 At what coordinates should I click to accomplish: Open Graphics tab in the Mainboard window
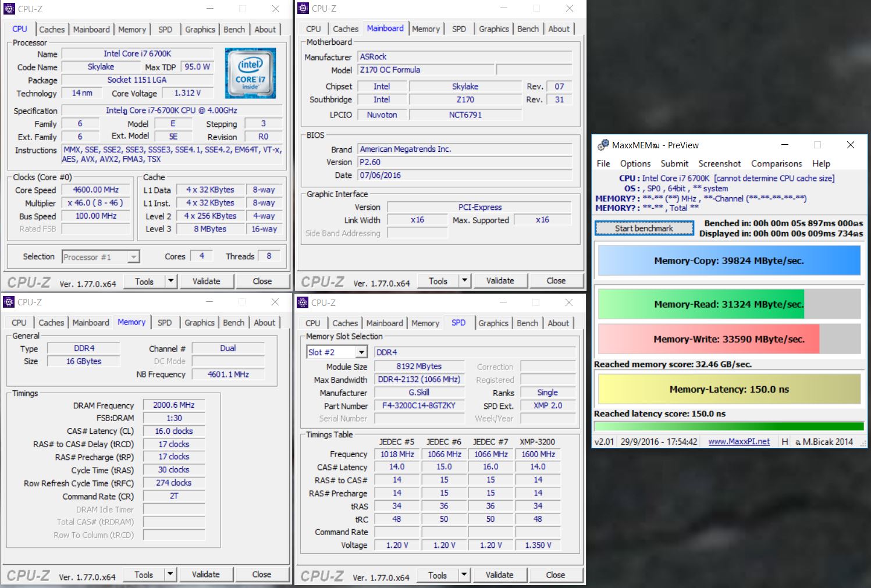coord(493,29)
